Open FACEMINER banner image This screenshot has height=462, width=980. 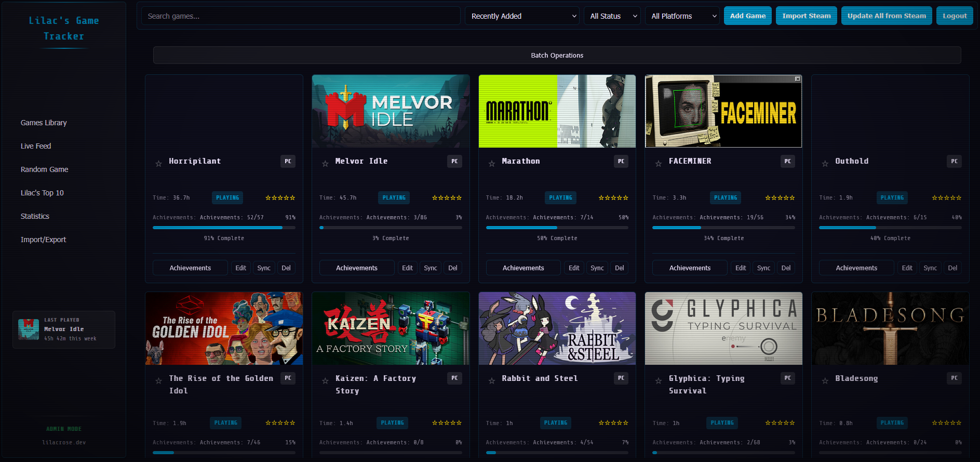pyautogui.click(x=723, y=111)
